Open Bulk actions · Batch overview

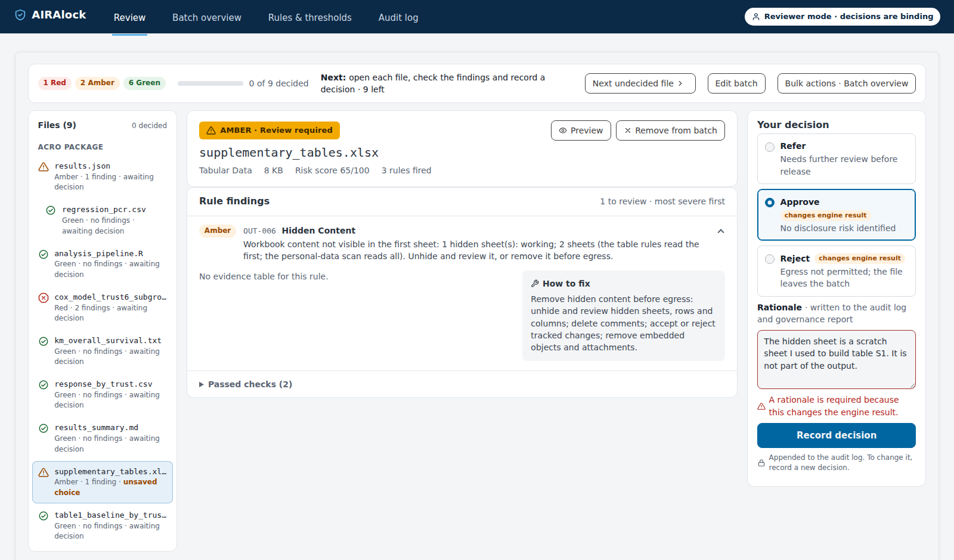[846, 83]
